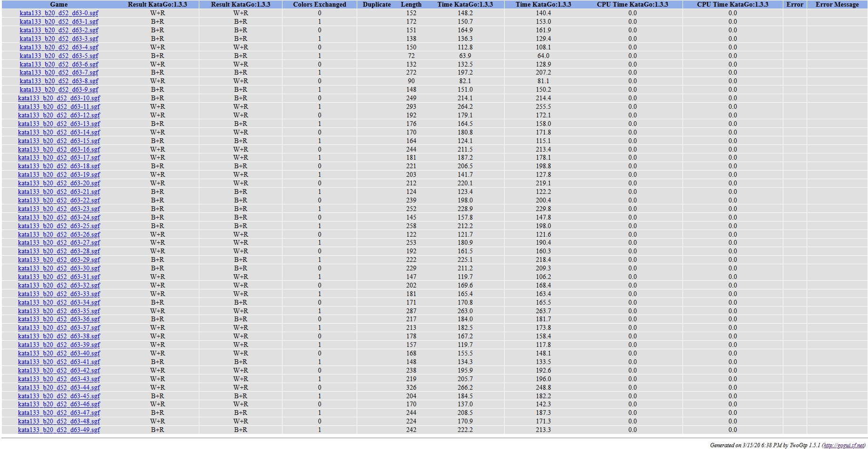Image resolution: width=868 pixels, height=451 pixels.
Task: Select time value 248.8 in game 44 row
Action: [543, 388]
